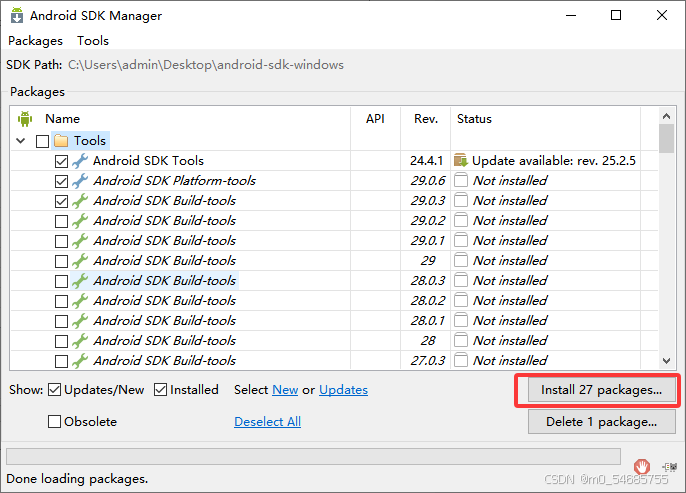Click the log icon at bottom-right status bar
Image resolution: width=686 pixels, height=493 pixels.
click(669, 467)
